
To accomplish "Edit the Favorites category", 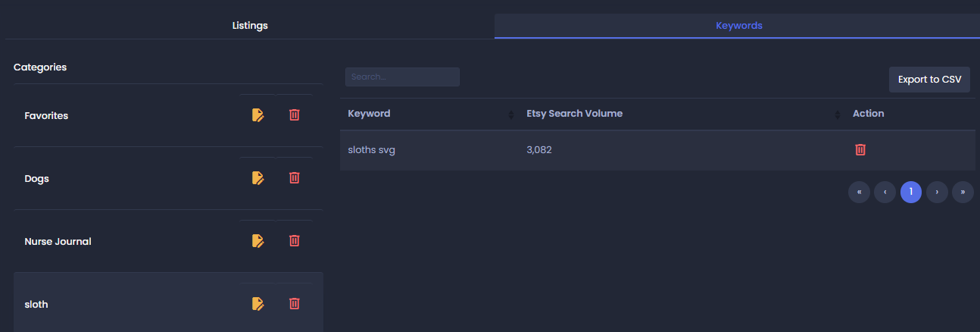I will click(x=257, y=115).
